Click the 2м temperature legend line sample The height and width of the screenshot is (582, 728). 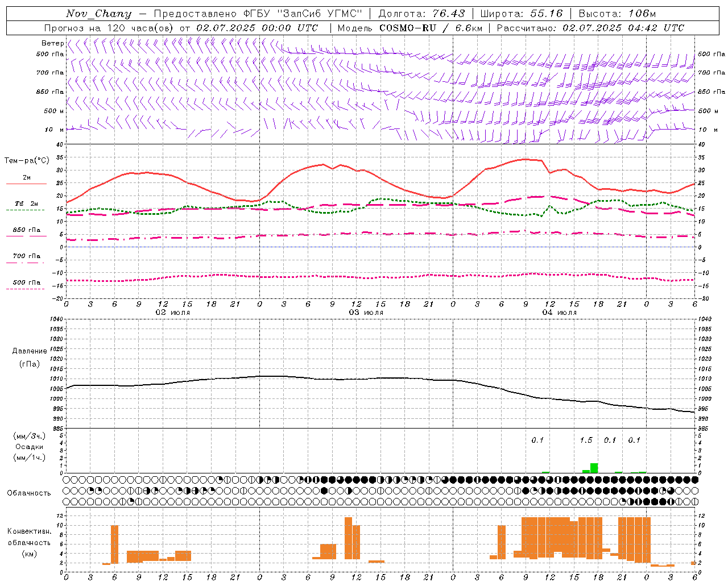26,184
